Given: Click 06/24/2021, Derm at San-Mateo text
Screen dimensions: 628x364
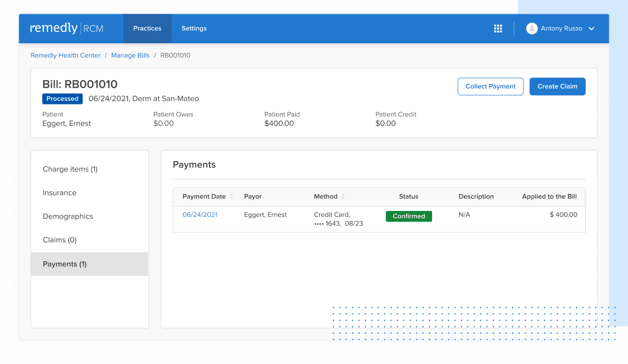Looking at the screenshot, I should point(144,99).
